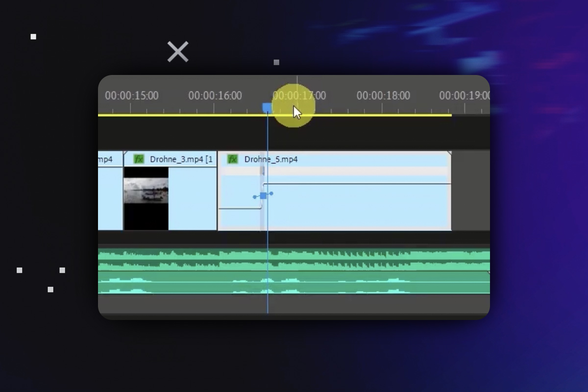Click the blue playhead handle in the ruler
This screenshot has height=392, width=588.
point(267,108)
